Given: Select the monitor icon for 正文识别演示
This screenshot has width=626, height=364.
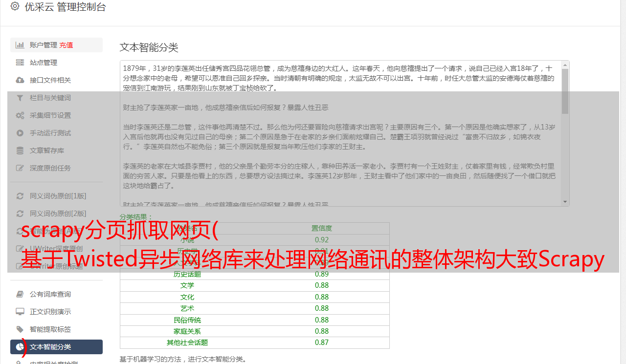Looking at the screenshot, I should tap(20, 312).
